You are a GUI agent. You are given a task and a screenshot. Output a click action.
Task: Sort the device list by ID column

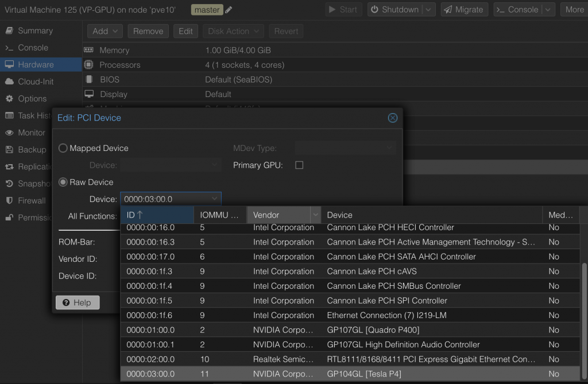click(x=157, y=215)
